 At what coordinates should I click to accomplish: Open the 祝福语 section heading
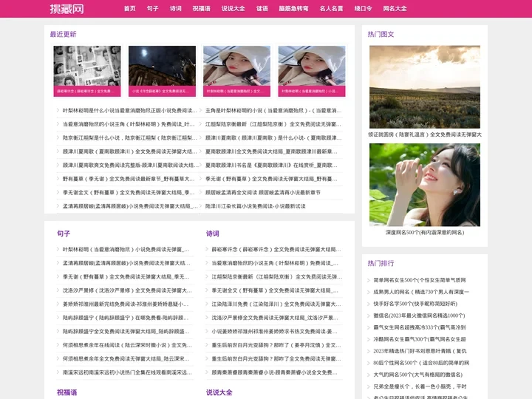(x=66, y=392)
